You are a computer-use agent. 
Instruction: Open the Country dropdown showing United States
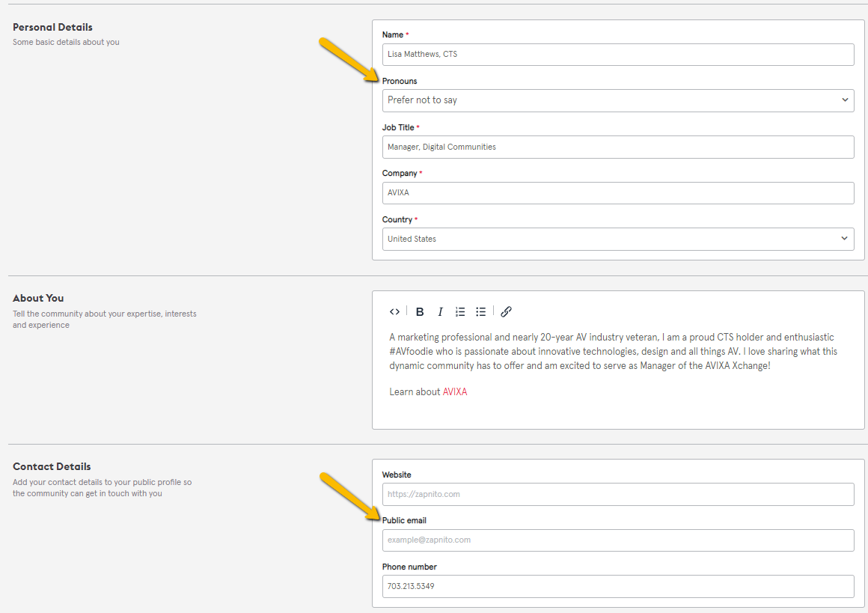coord(617,239)
